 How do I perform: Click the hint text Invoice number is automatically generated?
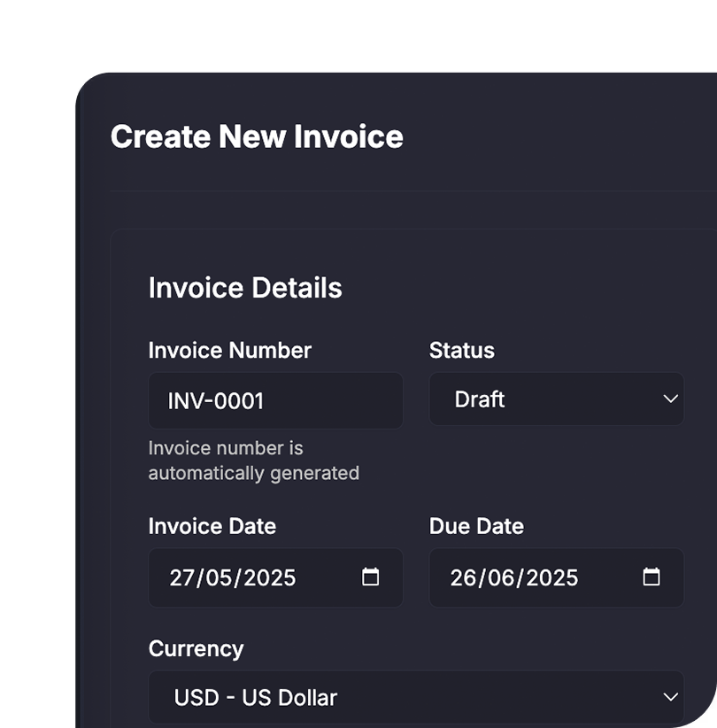[254, 461]
